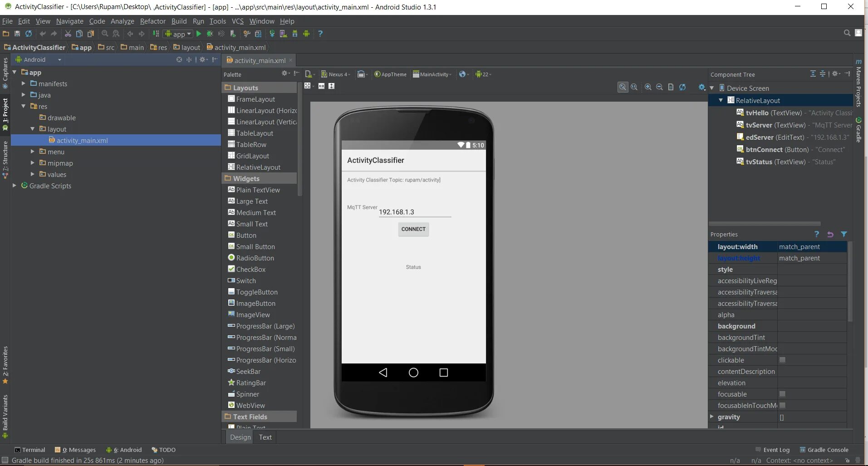Click the AppTheme theme selector
The width and height of the screenshot is (868, 466).
click(x=390, y=74)
